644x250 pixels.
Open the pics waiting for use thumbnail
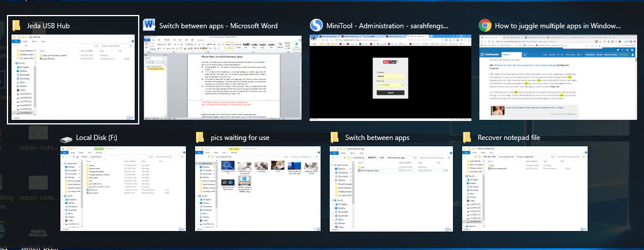click(257, 188)
